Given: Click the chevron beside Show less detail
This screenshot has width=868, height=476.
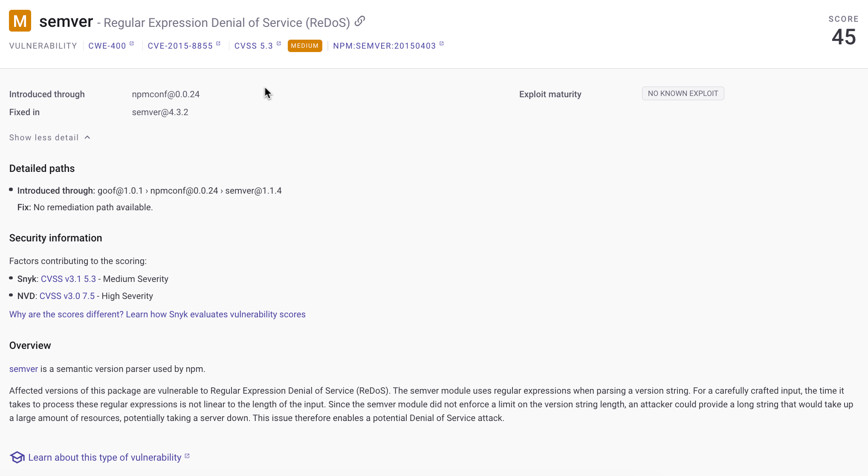Looking at the screenshot, I should coord(87,137).
